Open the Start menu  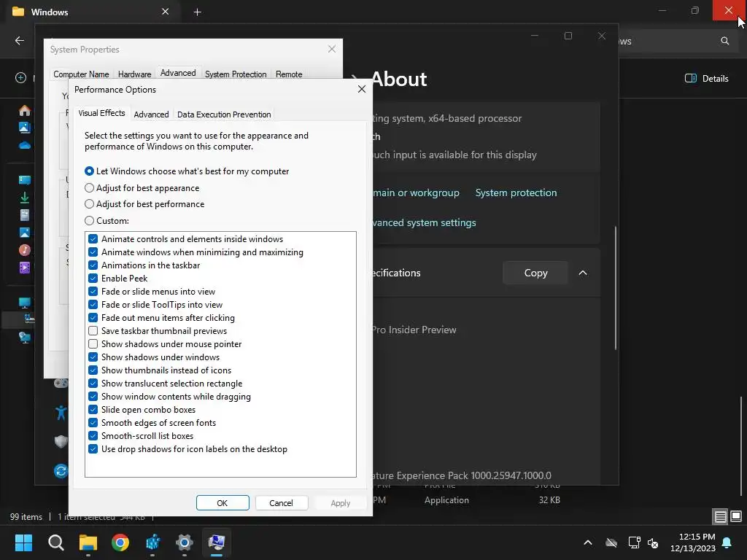click(x=23, y=542)
